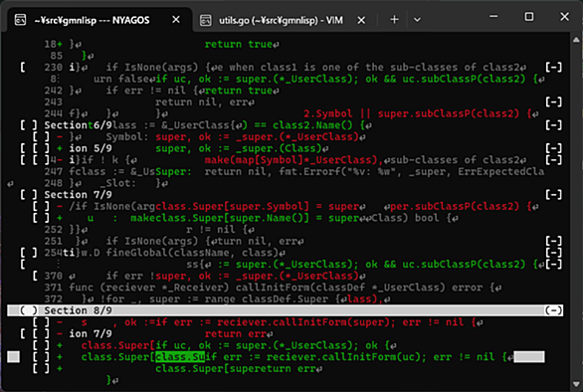Toggle checkbox for removed reciever.callInitForm(super) line
This screenshot has height=392, width=583.
41,322
